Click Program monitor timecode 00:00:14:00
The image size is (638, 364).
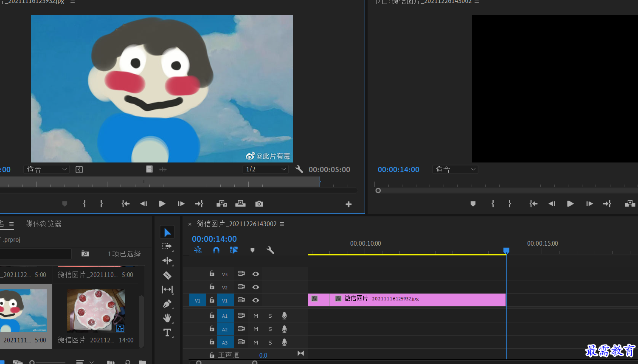(399, 169)
